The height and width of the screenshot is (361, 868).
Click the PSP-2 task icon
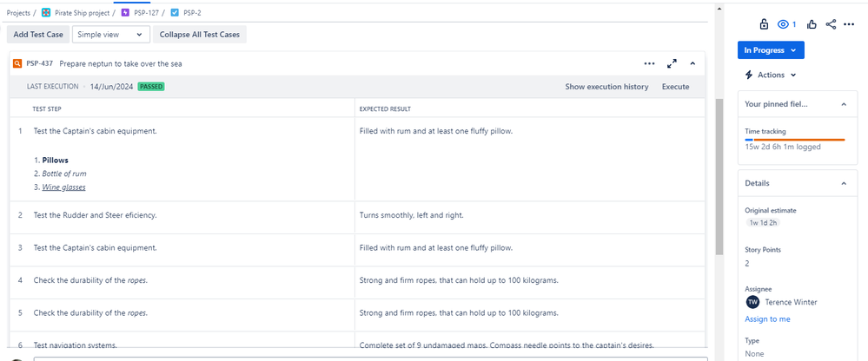coord(175,13)
